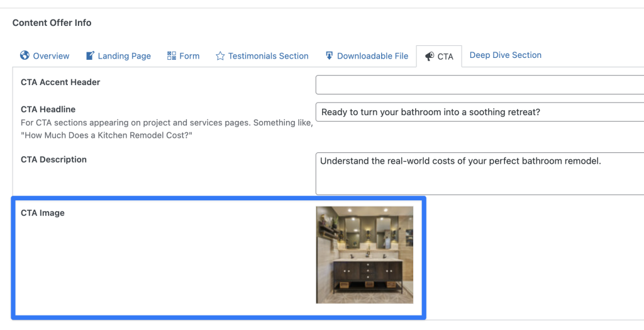Viewport: 644px width, 330px height.
Task: Click the download icon beside Downloadable File
Action: click(329, 55)
